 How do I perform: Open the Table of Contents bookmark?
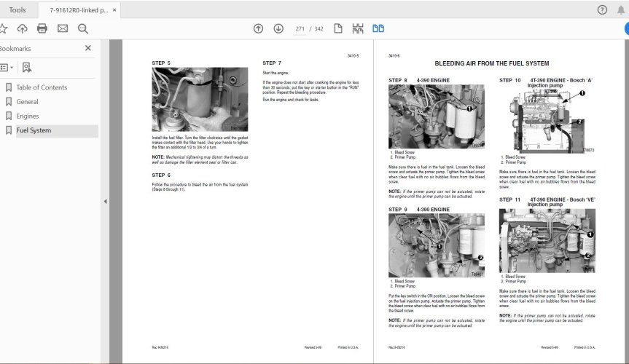[42, 87]
